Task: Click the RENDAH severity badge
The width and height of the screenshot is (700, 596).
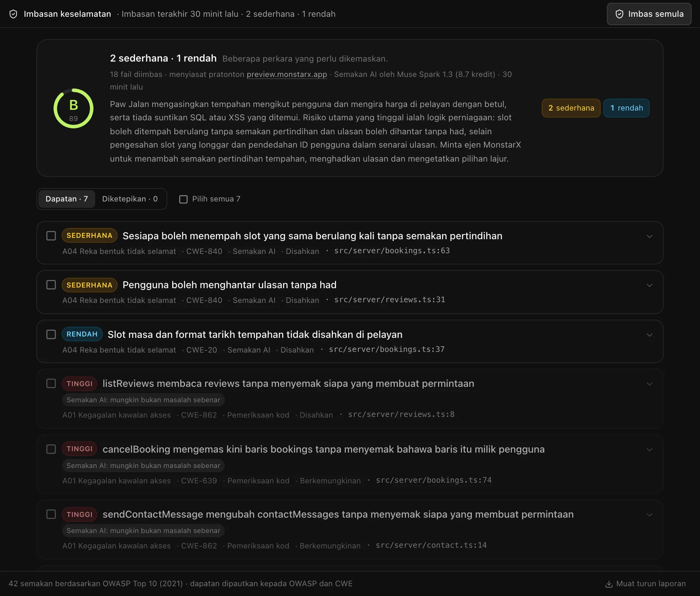Action: click(82, 334)
